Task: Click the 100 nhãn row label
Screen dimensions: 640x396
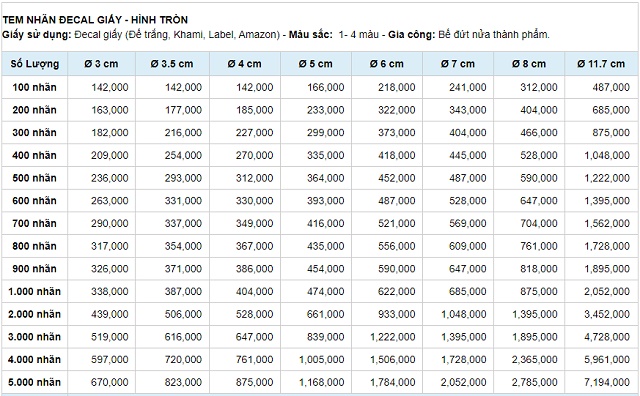Action: (x=35, y=87)
